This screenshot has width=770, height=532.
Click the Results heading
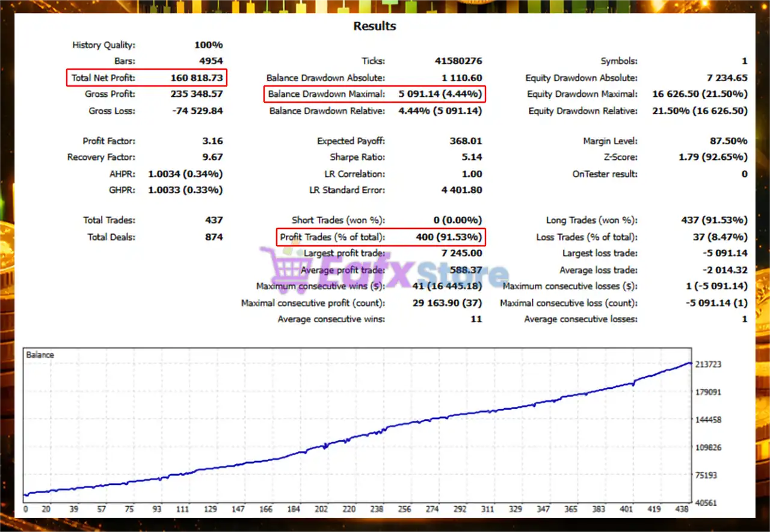374,26
